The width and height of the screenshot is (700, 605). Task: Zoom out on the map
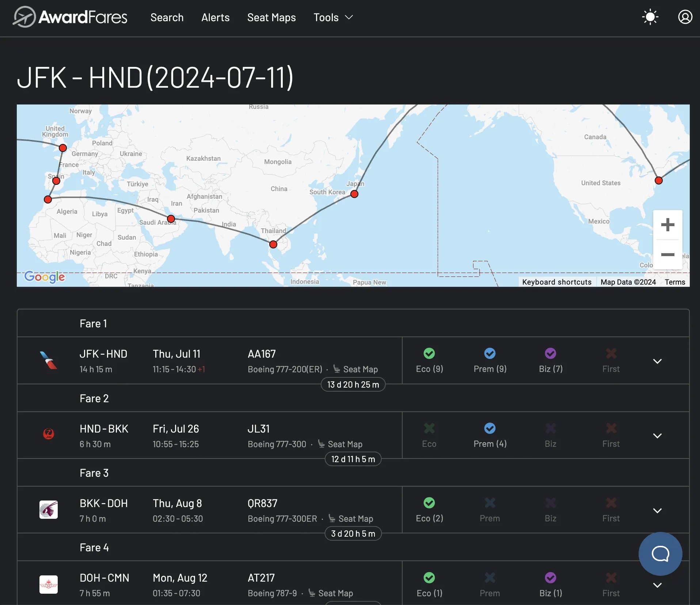pyautogui.click(x=667, y=255)
